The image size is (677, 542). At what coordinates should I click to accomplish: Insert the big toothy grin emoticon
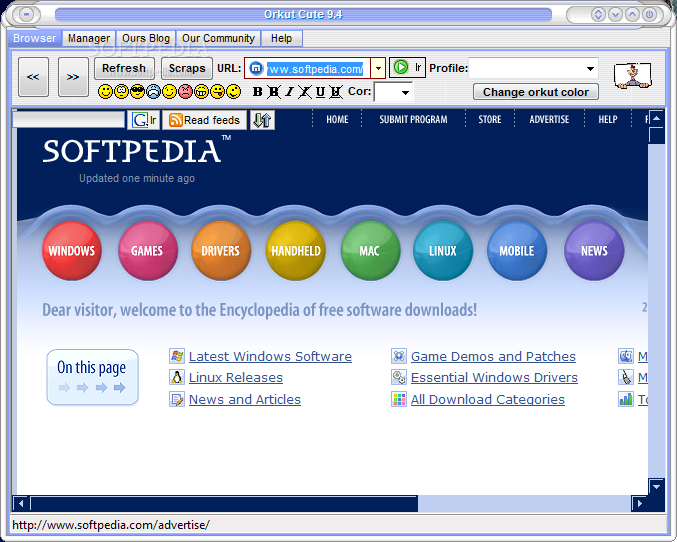tap(201, 92)
